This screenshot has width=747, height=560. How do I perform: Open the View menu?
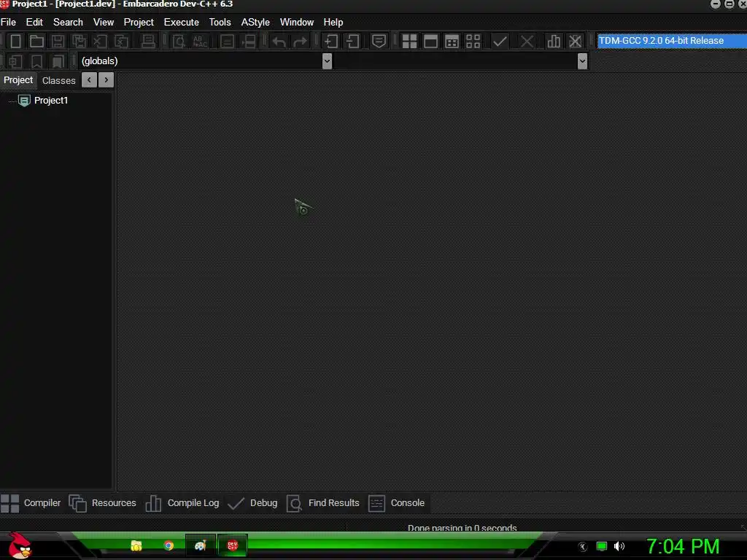click(104, 23)
